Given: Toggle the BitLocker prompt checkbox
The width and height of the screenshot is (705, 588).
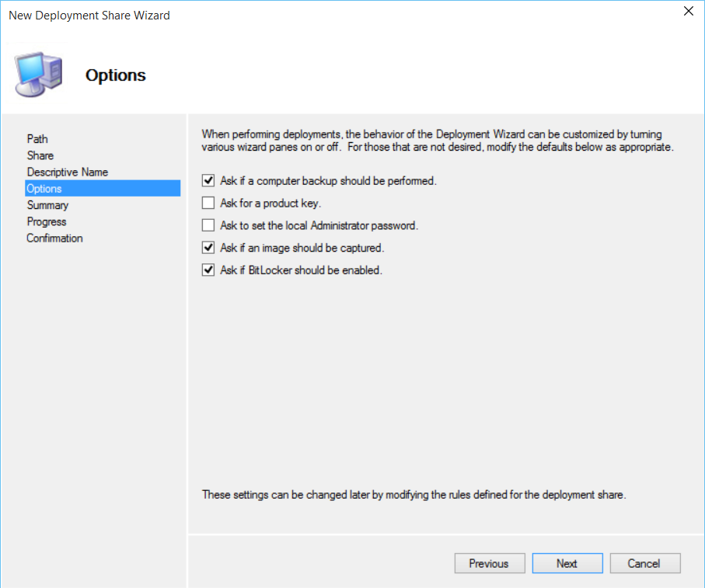Looking at the screenshot, I should [208, 271].
